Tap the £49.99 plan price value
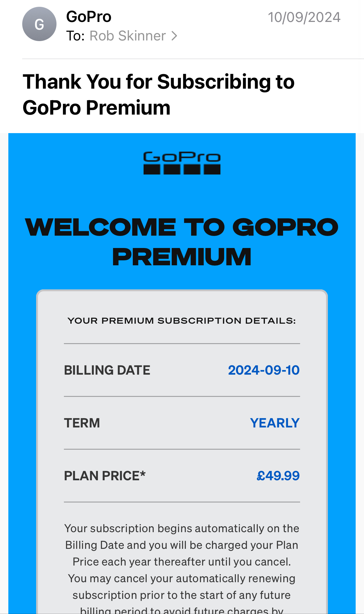 click(x=278, y=476)
